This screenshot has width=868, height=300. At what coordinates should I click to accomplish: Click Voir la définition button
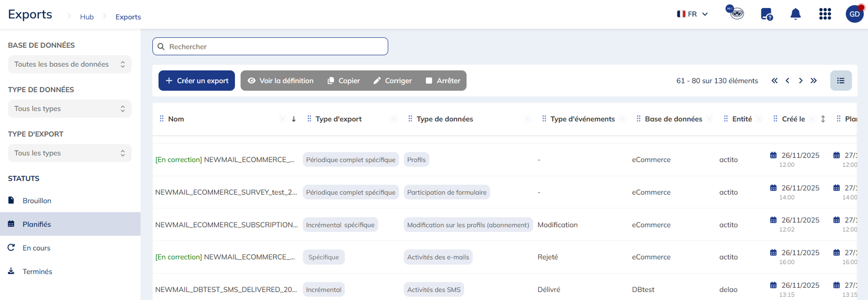[280, 81]
